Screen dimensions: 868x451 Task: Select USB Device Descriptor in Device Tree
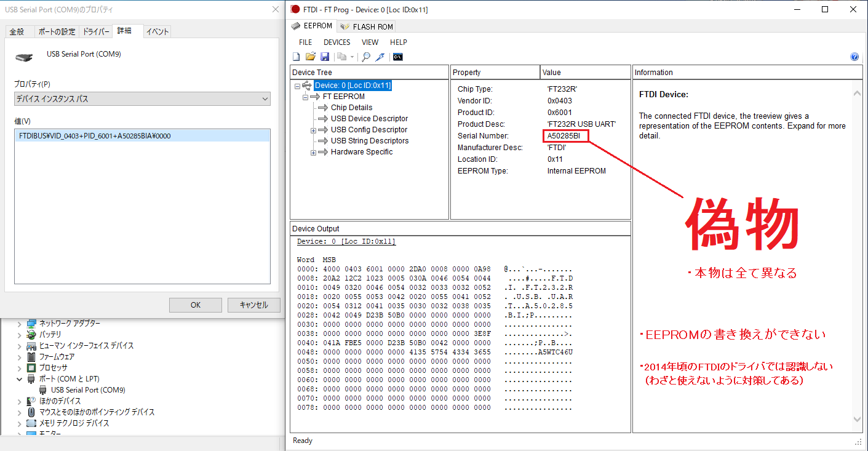pos(369,119)
